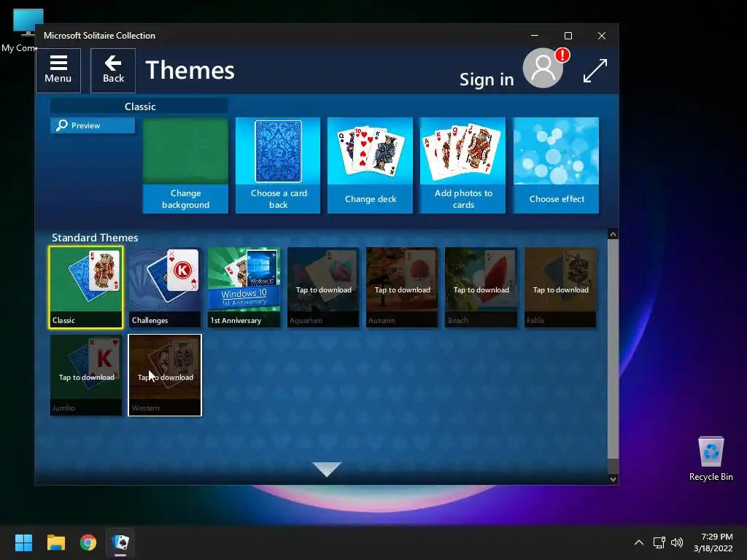Open Change background tile

[186, 166]
